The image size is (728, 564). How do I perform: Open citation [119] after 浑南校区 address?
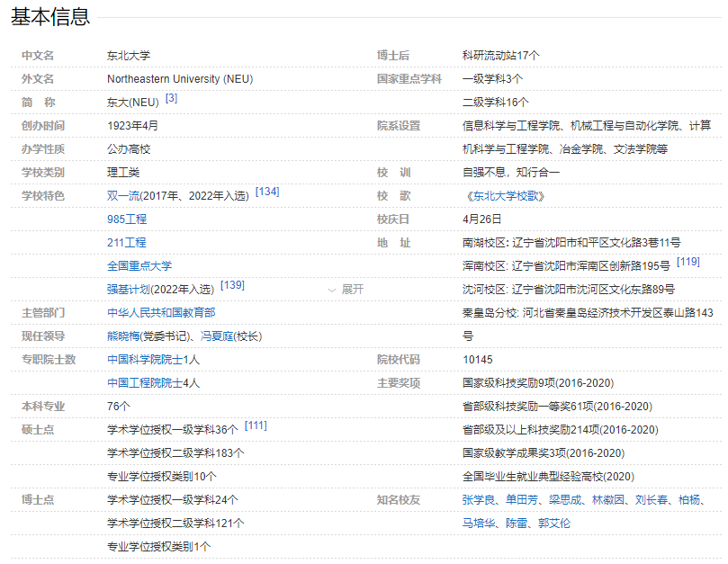688,262
